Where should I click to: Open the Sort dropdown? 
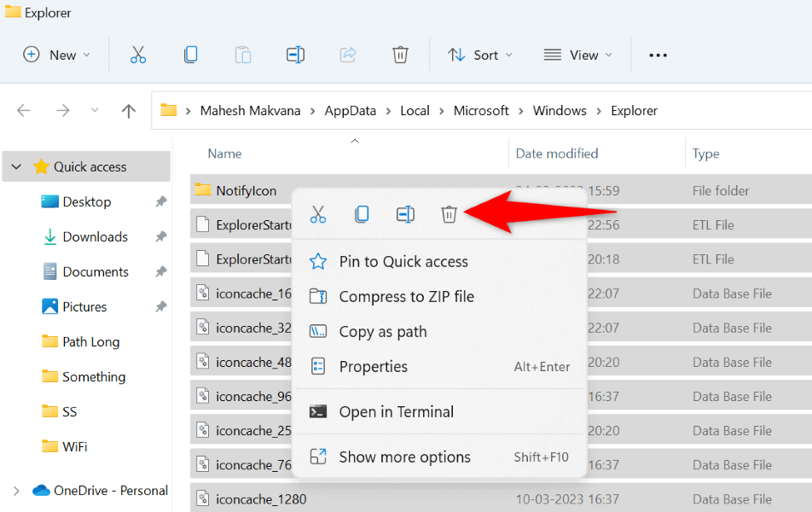pyautogui.click(x=480, y=55)
